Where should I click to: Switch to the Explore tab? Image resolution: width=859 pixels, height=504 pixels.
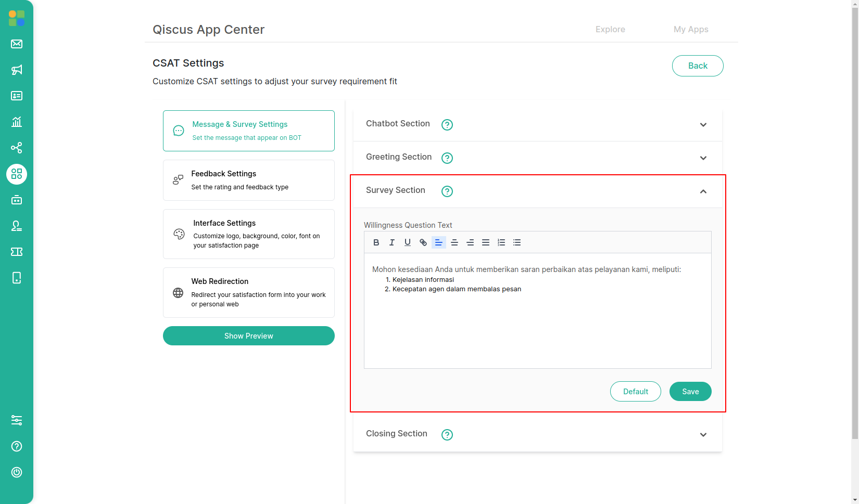point(610,30)
